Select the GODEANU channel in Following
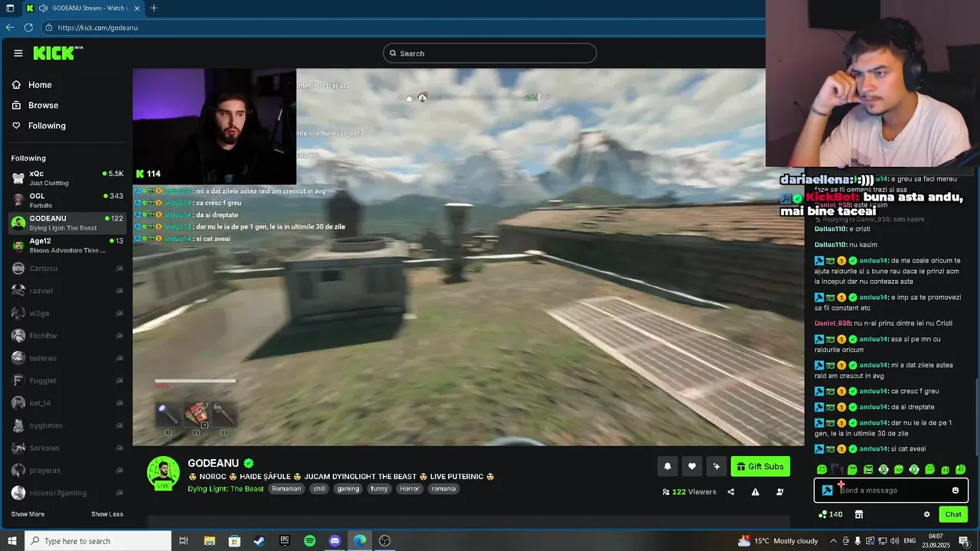This screenshot has width=980, height=551. click(x=67, y=223)
